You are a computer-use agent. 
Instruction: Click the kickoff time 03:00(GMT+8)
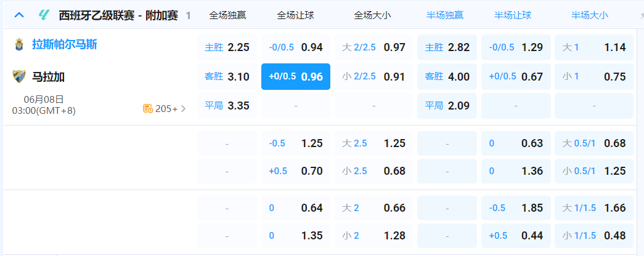click(x=44, y=111)
